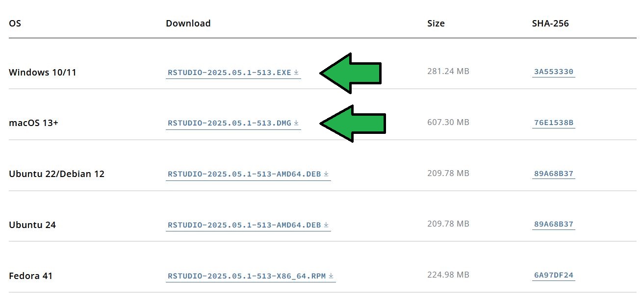The image size is (644, 305).
Task: Click the download arrow icon beside the .RPM filename
Action: click(331, 276)
